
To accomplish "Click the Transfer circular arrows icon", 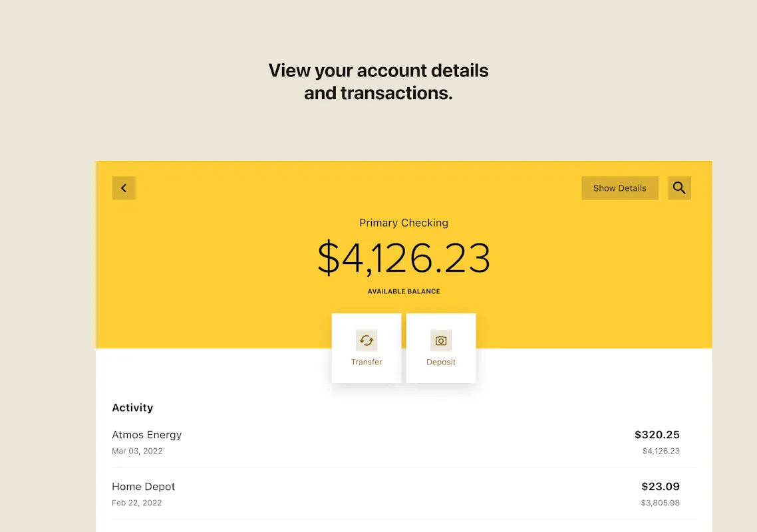I will 367,340.
